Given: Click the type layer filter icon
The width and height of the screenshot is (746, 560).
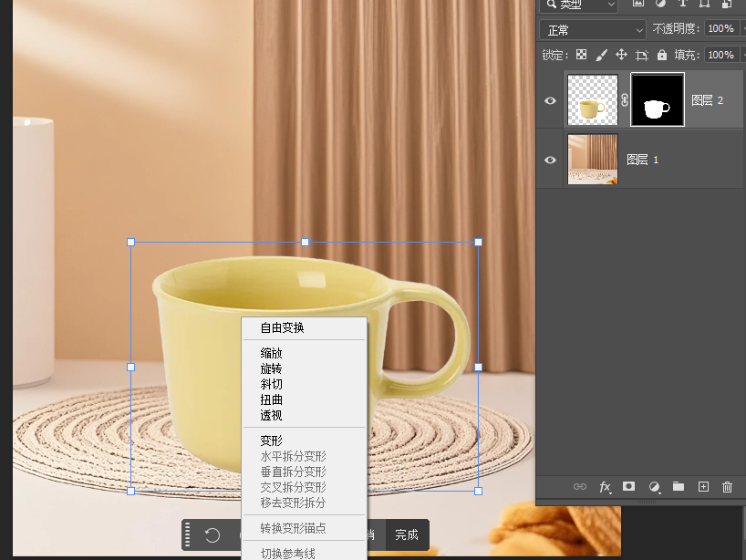Looking at the screenshot, I should [x=683, y=3].
